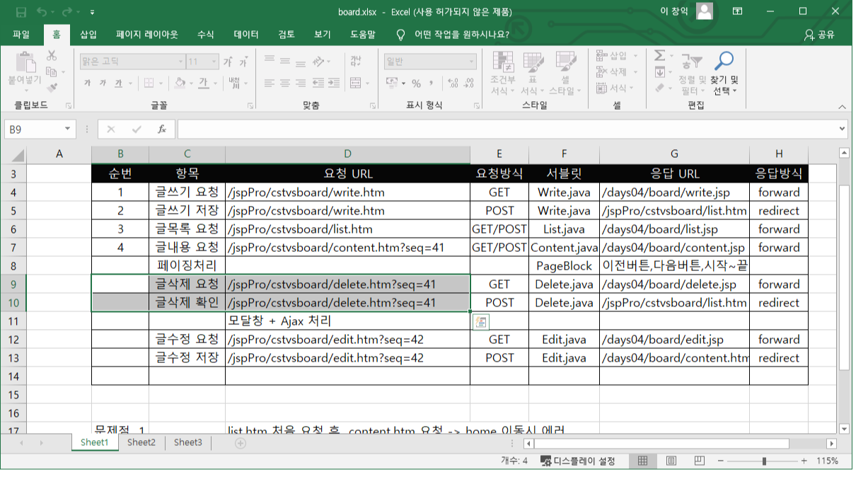
Task: Click the zoom in plus button
Action: pyautogui.click(x=804, y=461)
